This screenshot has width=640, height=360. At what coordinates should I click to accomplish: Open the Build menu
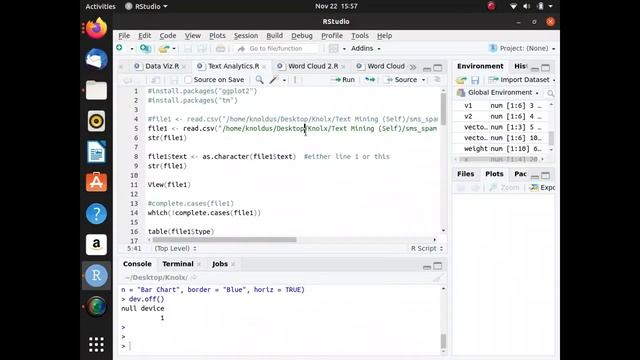point(274,36)
